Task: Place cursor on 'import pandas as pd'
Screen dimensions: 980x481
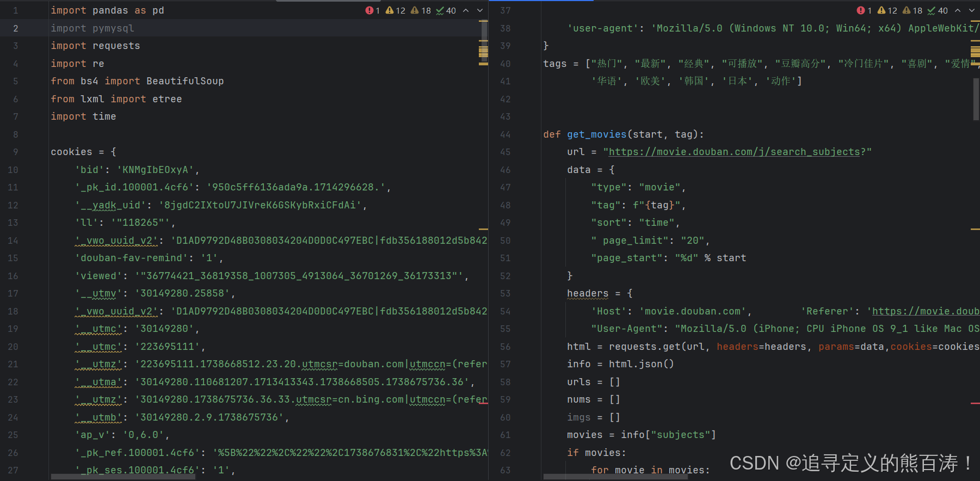Action: pos(107,10)
